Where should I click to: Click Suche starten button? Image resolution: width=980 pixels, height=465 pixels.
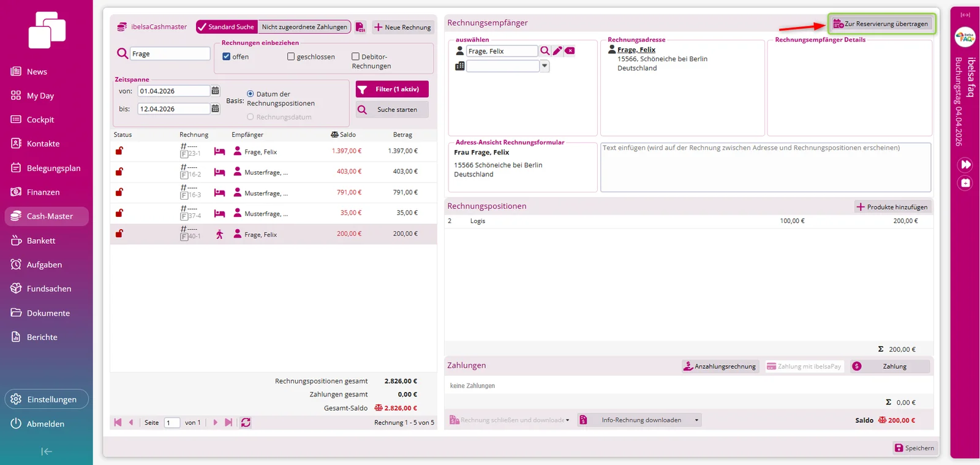click(x=392, y=110)
